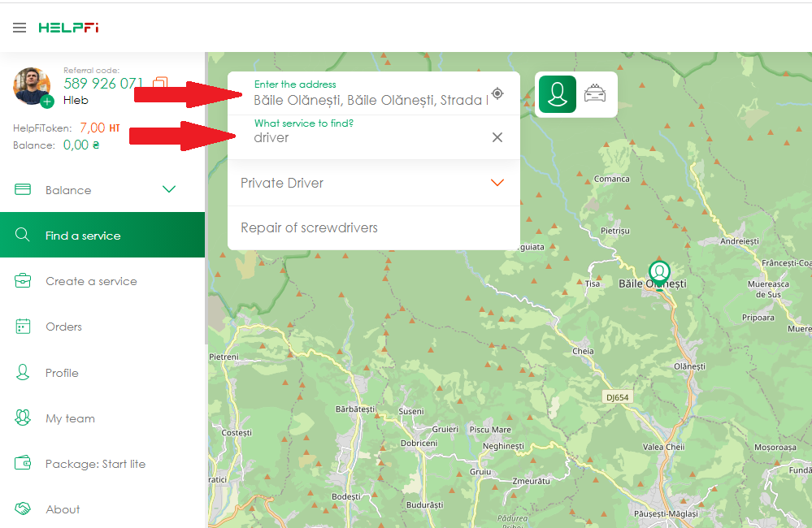The image size is (812, 528).
Task: Switch to taxi car mode
Action: [x=595, y=94]
